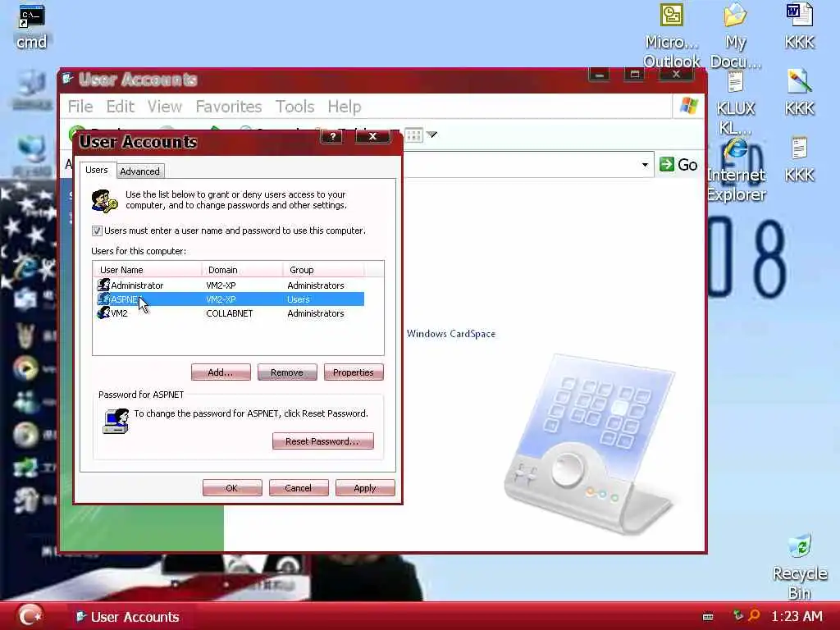Image resolution: width=840 pixels, height=630 pixels.
Task: Open My Documents desktop folder
Action: pyautogui.click(x=735, y=35)
